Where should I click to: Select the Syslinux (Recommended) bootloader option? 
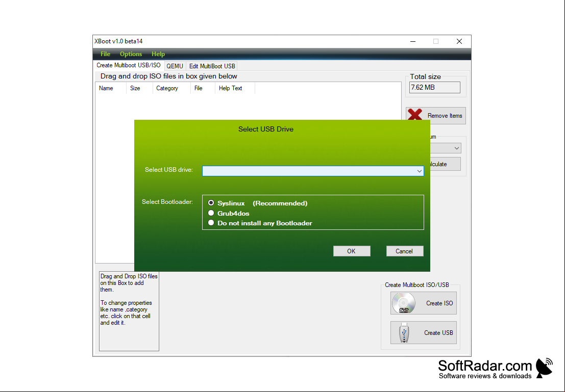211,203
